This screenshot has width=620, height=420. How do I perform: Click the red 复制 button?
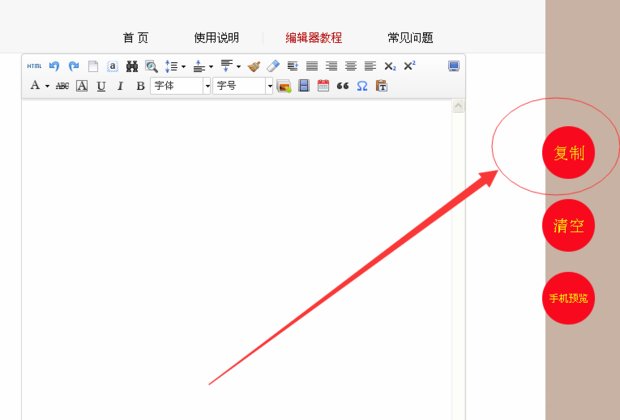[568, 153]
